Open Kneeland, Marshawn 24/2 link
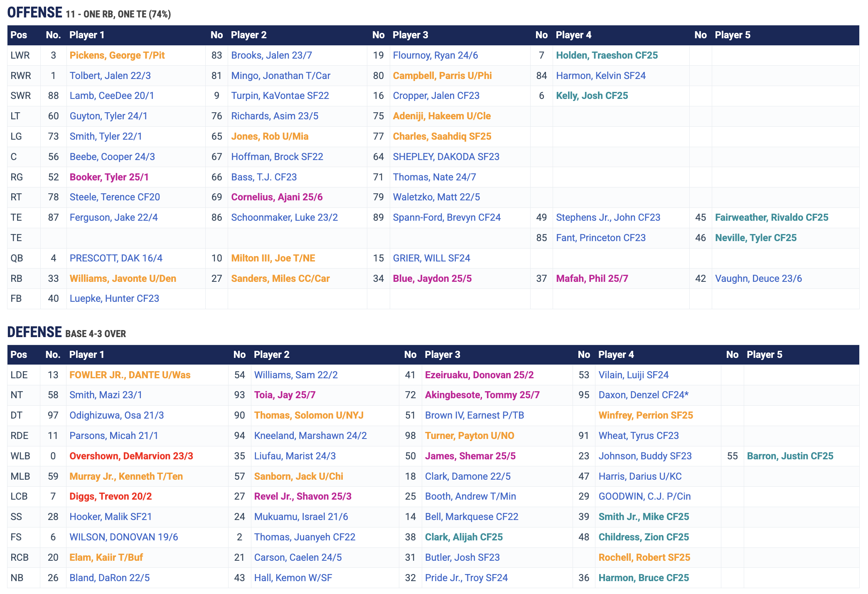This screenshot has height=594, width=868. [x=310, y=436]
